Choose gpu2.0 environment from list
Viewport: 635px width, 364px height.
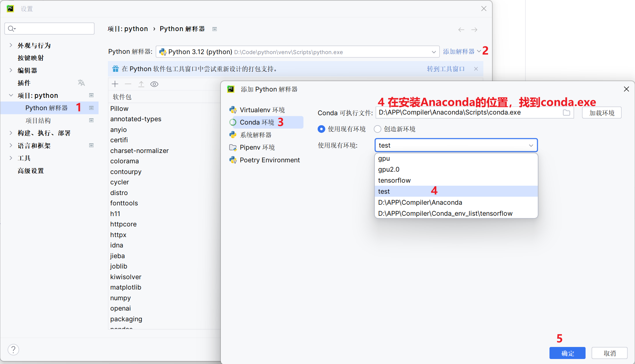point(456,169)
